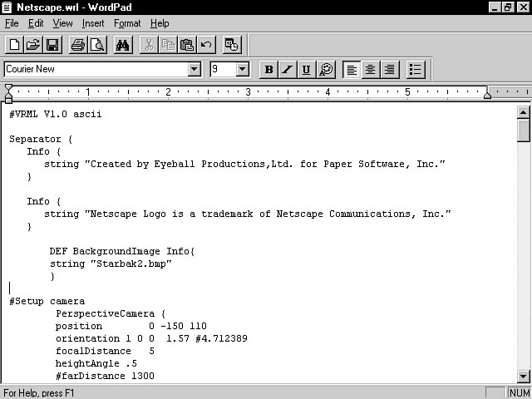The width and height of the screenshot is (532, 399).
Task: Close the WordPad window
Action: tap(523, 7)
